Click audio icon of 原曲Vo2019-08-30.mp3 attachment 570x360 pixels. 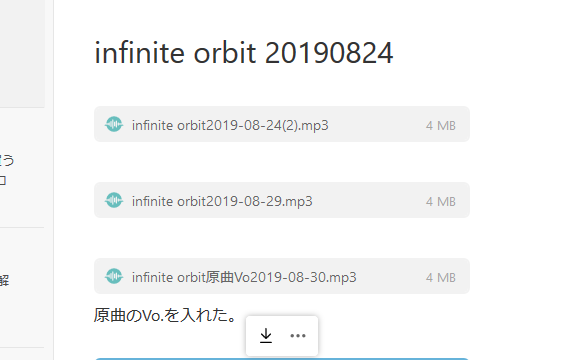tap(114, 276)
